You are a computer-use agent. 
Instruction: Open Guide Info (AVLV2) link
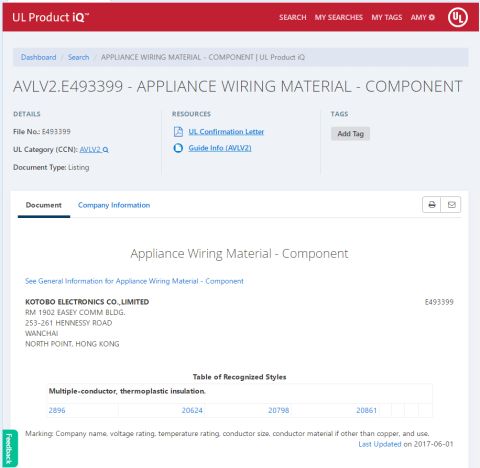pos(220,148)
